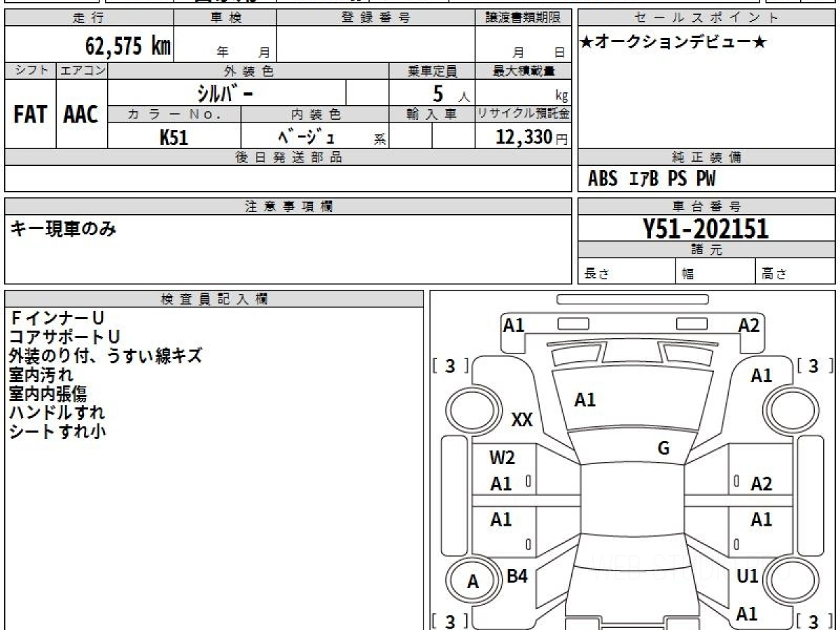Click the 最大積載量 header
The image size is (840, 630).
pyautogui.click(x=524, y=71)
